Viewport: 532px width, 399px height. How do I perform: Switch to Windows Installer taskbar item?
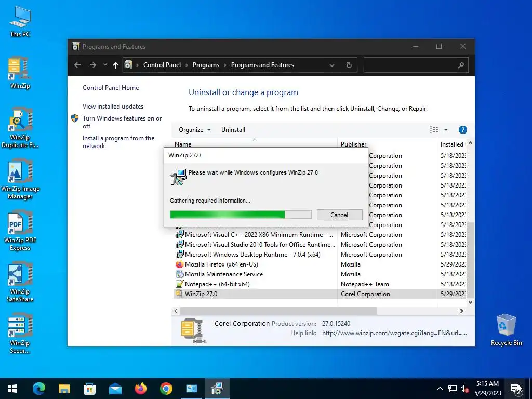(x=217, y=389)
